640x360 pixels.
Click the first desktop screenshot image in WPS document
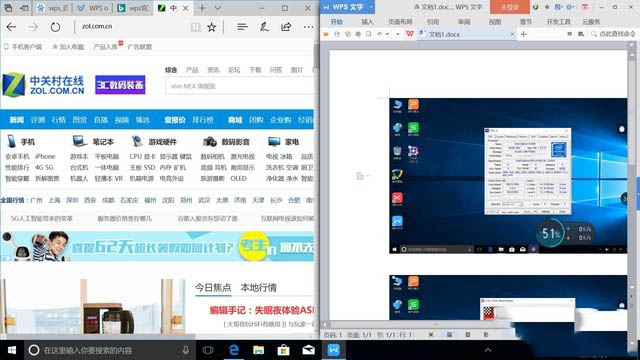coord(508,176)
